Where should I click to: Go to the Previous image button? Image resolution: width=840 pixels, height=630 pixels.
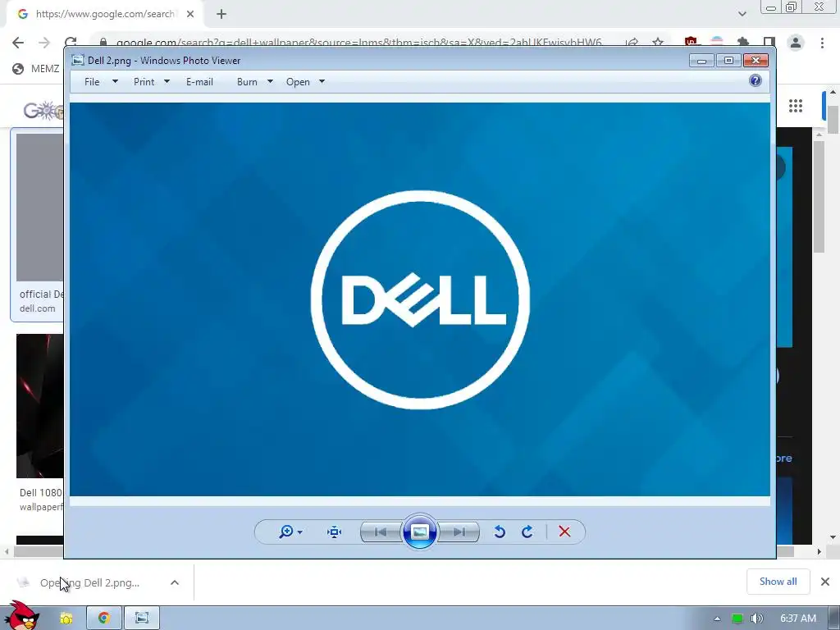[x=381, y=532]
